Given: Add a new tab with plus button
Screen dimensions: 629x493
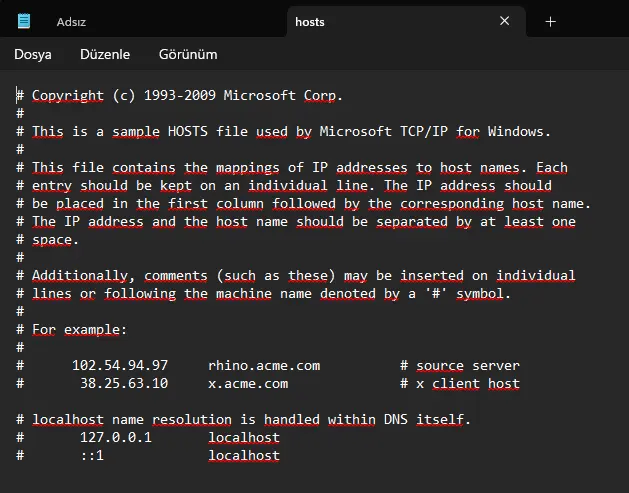Looking at the screenshot, I should (550, 22).
